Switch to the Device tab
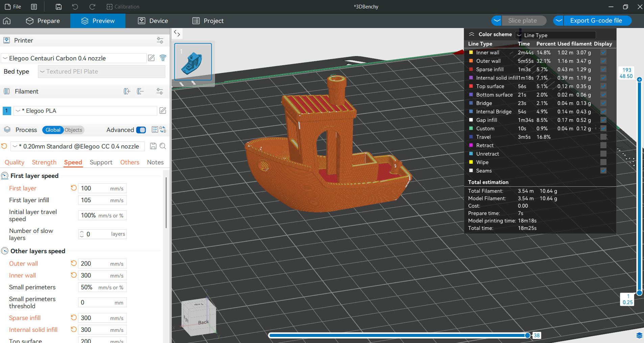644x343 pixels. pyautogui.click(x=153, y=21)
